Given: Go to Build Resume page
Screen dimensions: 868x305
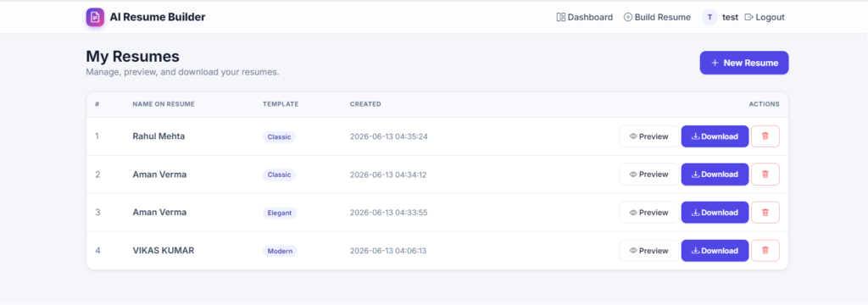Looking at the screenshot, I should pyautogui.click(x=657, y=17).
